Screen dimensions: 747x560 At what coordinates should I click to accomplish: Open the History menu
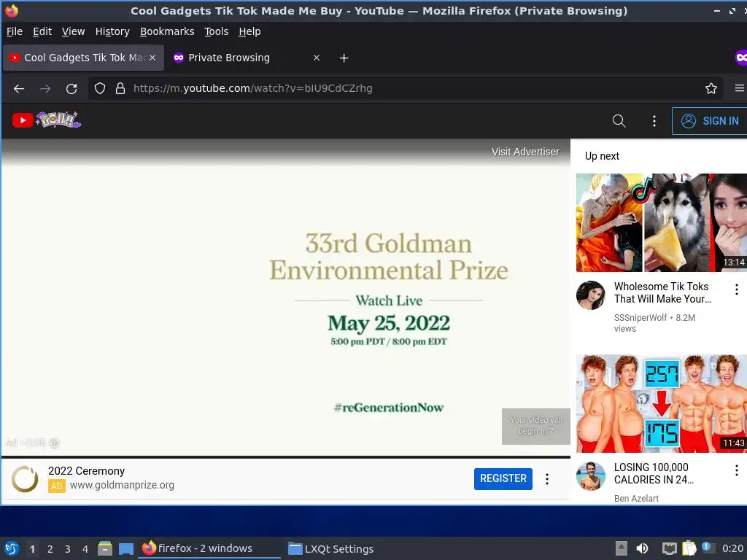(112, 31)
